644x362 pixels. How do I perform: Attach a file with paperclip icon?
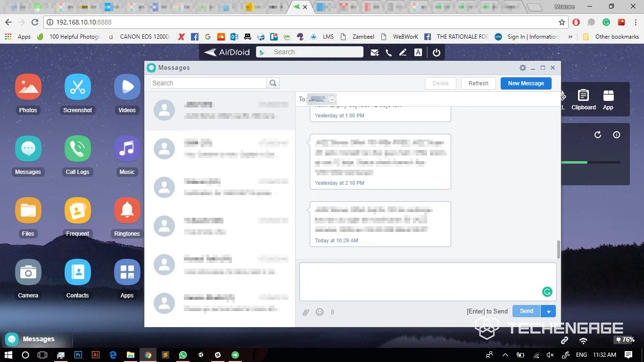point(305,312)
